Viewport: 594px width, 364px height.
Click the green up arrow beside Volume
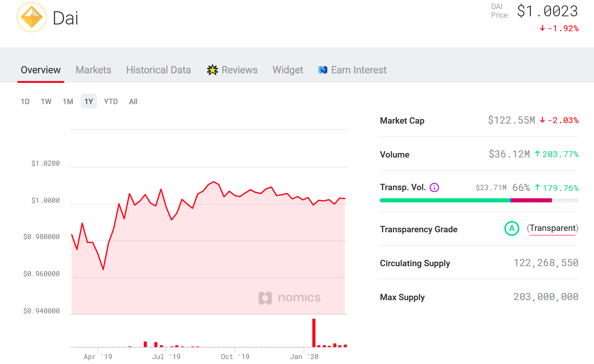[537, 154]
